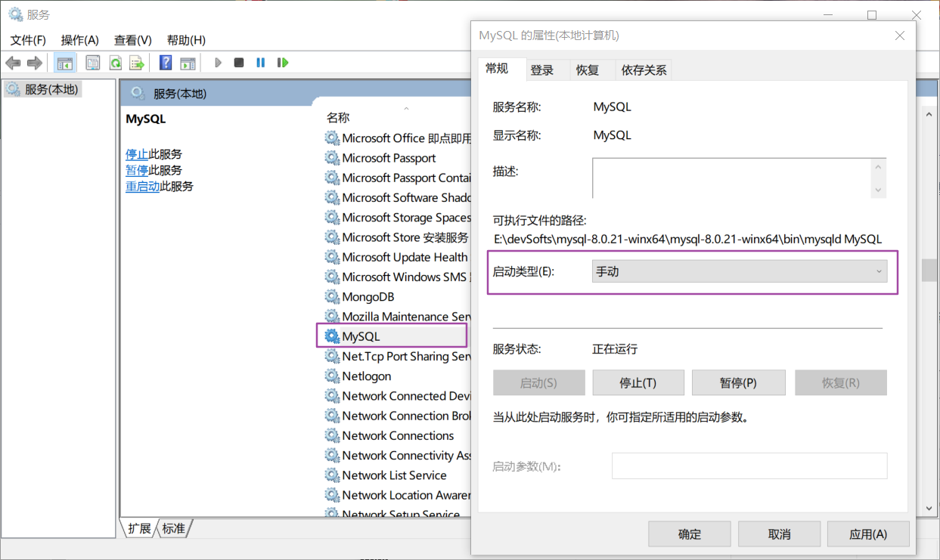The height and width of the screenshot is (560, 940).
Task: Open the 操作(A) menu
Action: click(80, 40)
